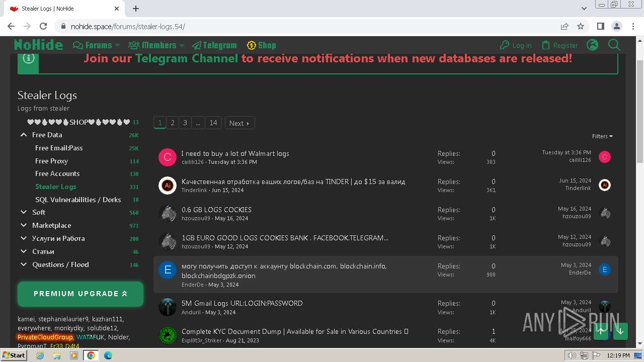The height and width of the screenshot is (362, 644).
Task: Open the site search magnifier icon
Action: click(614, 45)
